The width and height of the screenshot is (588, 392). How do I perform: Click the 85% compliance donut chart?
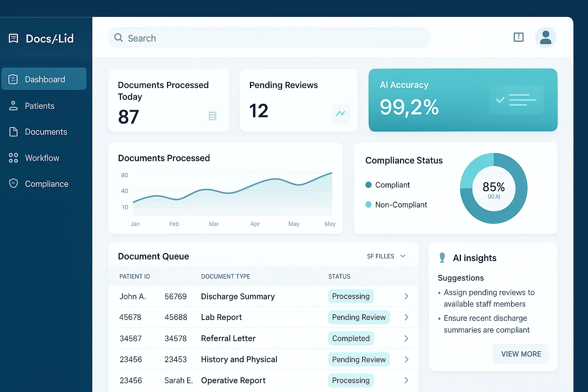click(494, 188)
